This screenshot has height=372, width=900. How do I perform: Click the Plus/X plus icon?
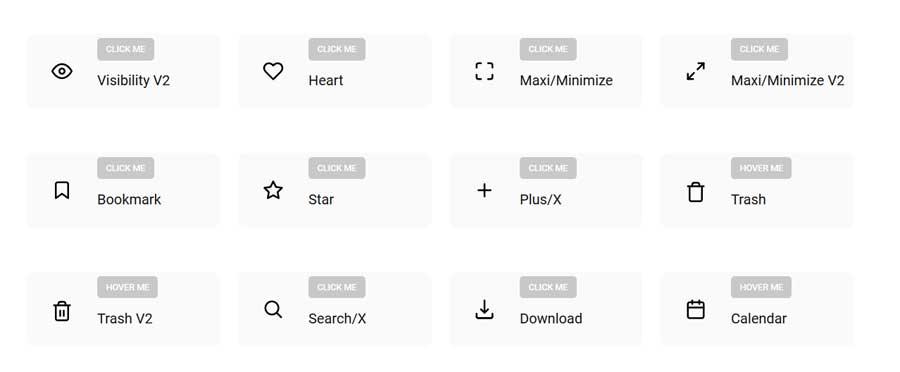coord(484,190)
